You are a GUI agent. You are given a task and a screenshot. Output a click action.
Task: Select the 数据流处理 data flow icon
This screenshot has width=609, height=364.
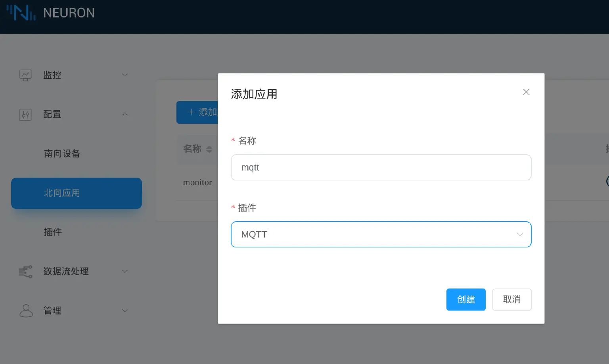pyautogui.click(x=25, y=271)
